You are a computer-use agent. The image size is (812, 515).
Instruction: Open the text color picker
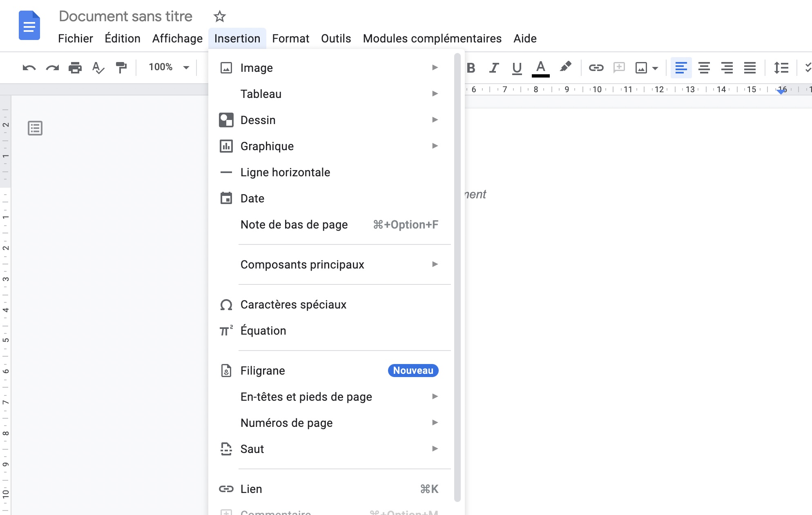(540, 68)
